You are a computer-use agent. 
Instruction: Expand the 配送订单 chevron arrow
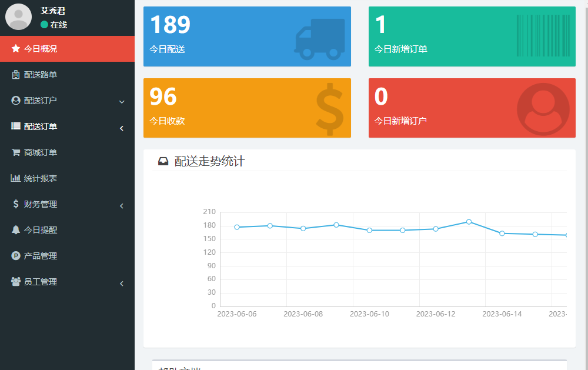point(122,128)
